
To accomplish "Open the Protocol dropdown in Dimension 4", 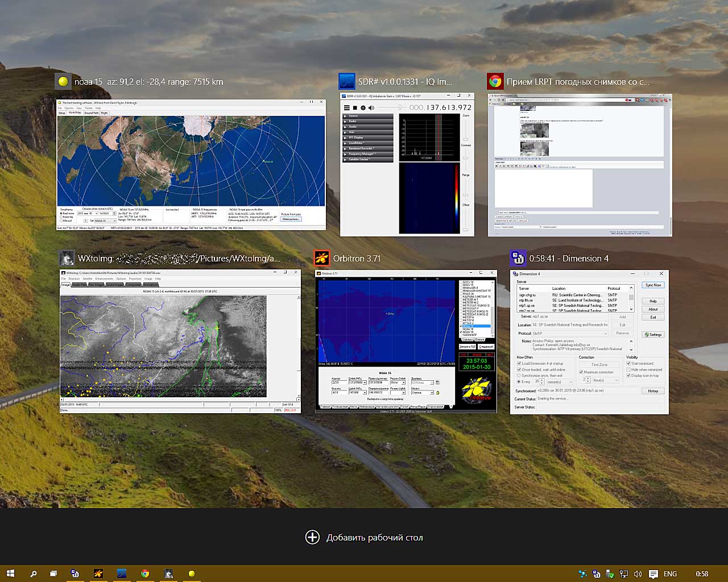I will (x=570, y=334).
